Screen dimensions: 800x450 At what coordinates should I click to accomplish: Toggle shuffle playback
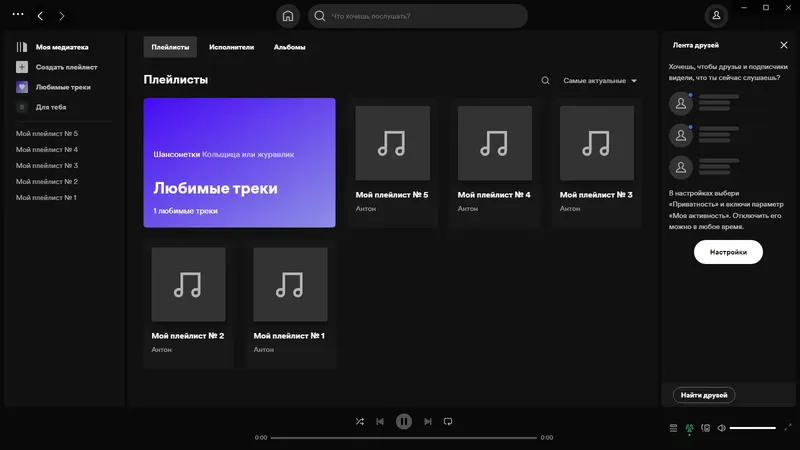coord(360,421)
